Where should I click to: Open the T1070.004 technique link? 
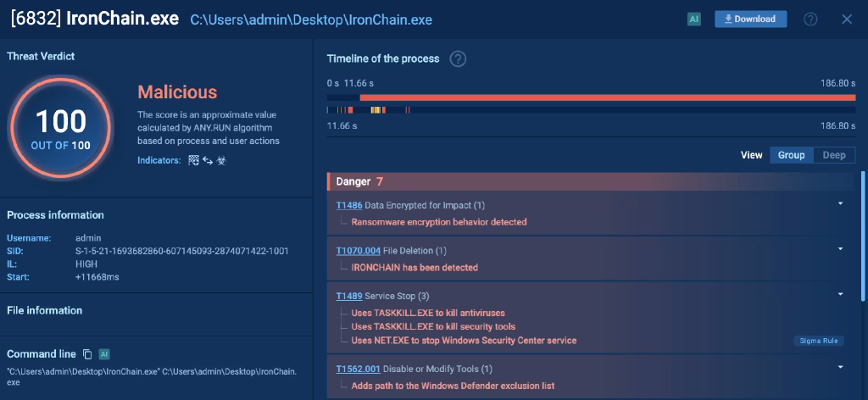[359, 251]
